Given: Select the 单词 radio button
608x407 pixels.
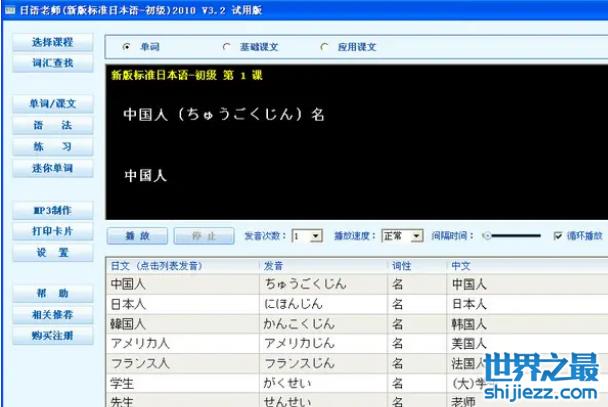Looking at the screenshot, I should 126,47.
